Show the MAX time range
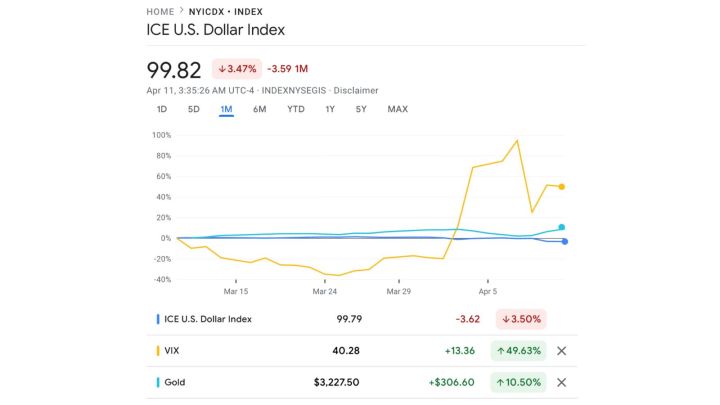720x405 pixels. pyautogui.click(x=397, y=109)
